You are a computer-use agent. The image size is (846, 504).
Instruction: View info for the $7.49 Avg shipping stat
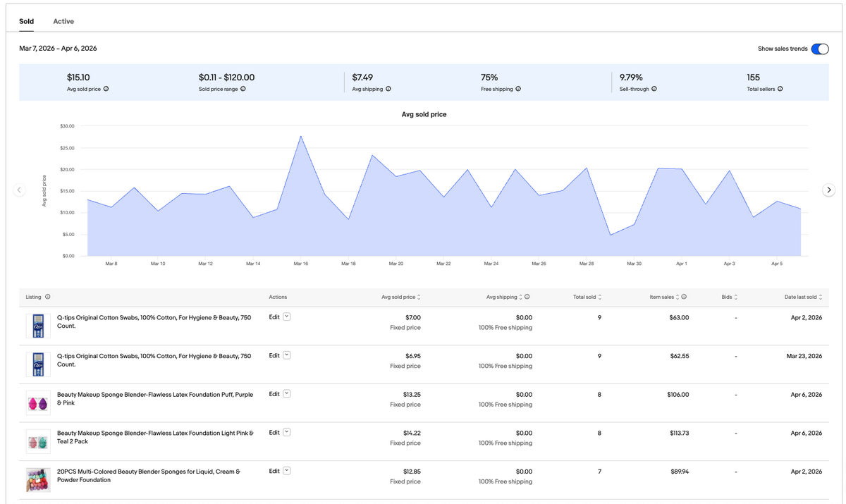[389, 89]
